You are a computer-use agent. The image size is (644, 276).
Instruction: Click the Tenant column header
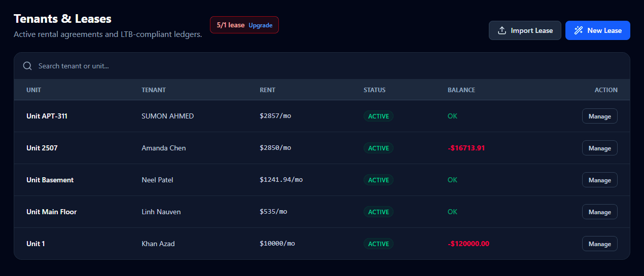pyautogui.click(x=153, y=90)
